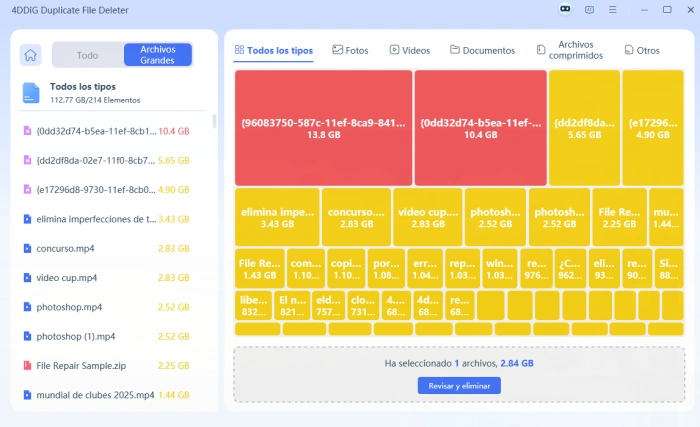Image resolution: width=700 pixels, height=427 pixels.
Task: Click the left file list scrollbar
Action: point(214,121)
